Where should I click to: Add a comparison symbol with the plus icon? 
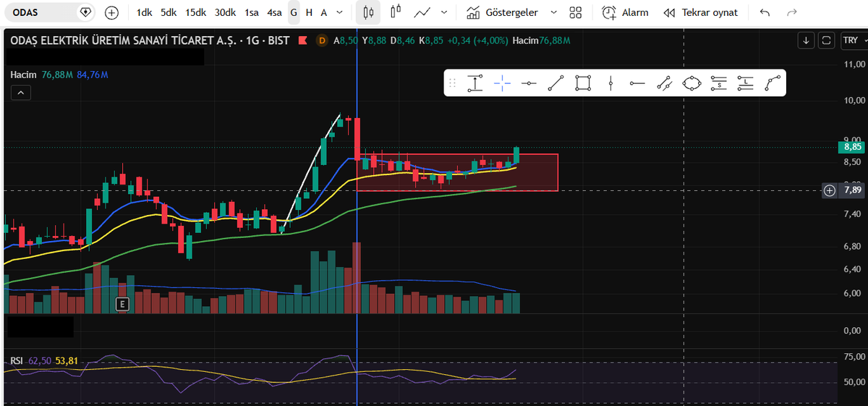111,12
